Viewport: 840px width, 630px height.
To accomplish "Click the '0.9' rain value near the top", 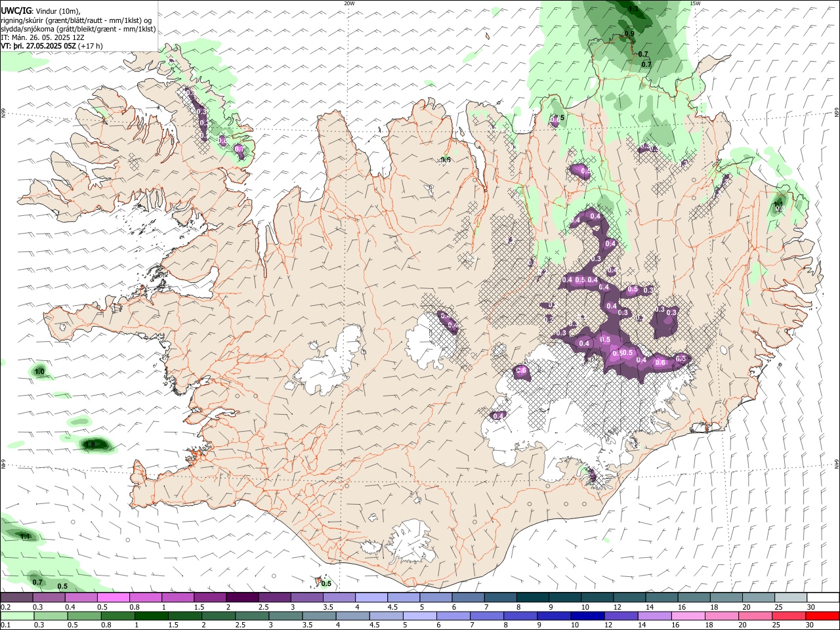I will click(629, 33).
